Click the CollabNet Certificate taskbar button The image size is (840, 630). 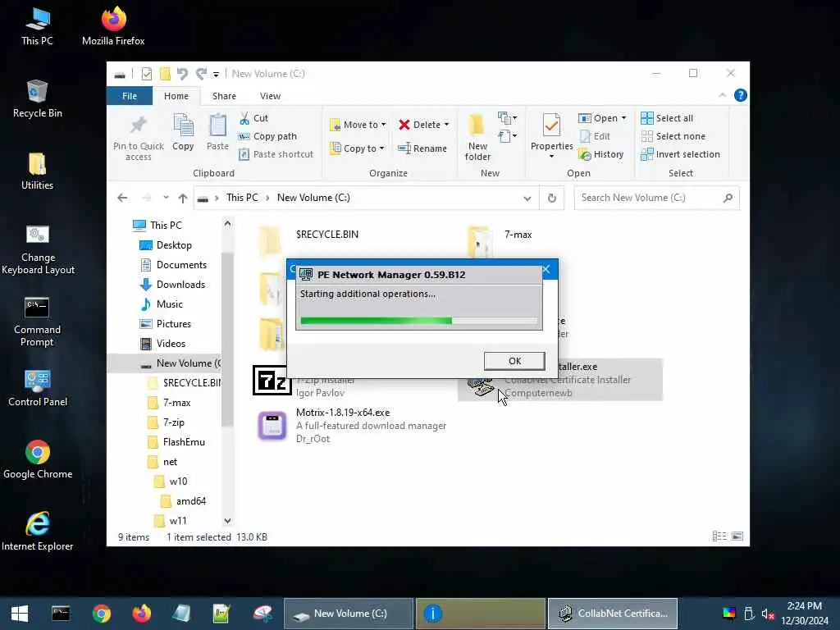tap(612, 614)
